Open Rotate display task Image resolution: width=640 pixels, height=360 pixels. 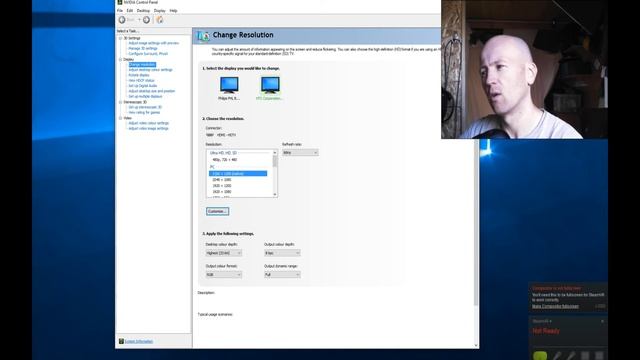(x=139, y=75)
